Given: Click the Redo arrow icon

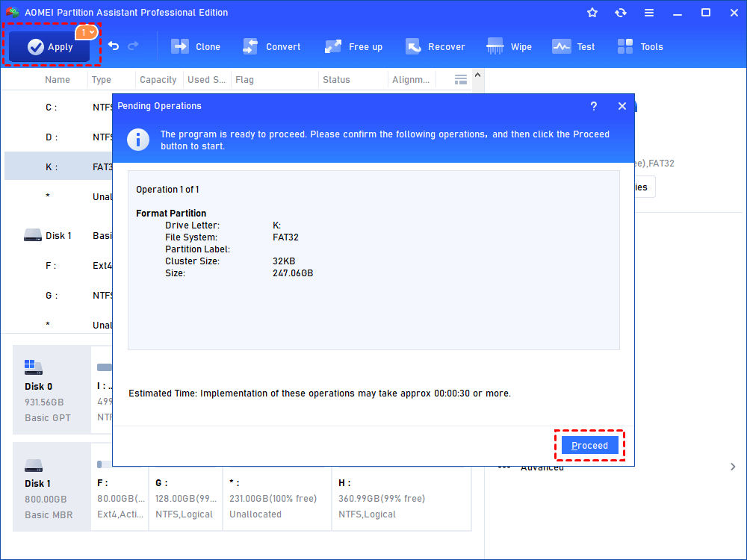Looking at the screenshot, I should [x=134, y=46].
